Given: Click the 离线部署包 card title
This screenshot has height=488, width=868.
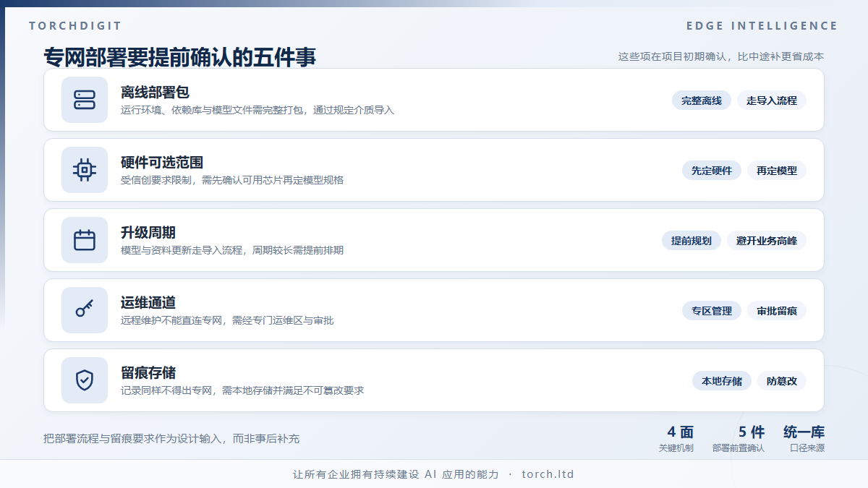Looking at the screenshot, I should pos(155,93).
